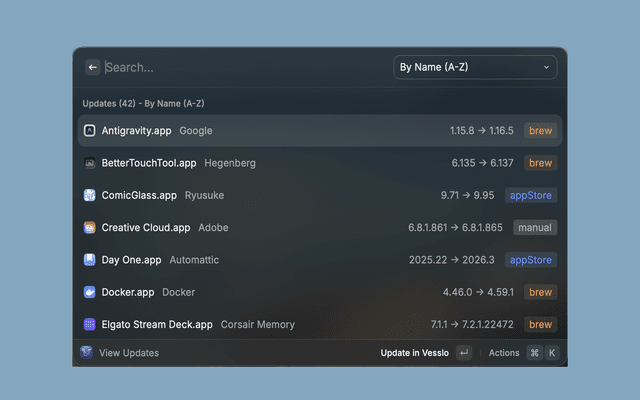Select the BetterTouchTool.app name
640x400 pixels.
(149, 163)
